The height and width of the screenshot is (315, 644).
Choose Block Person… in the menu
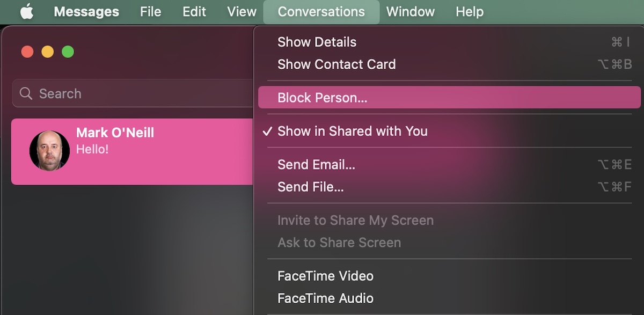coord(322,98)
